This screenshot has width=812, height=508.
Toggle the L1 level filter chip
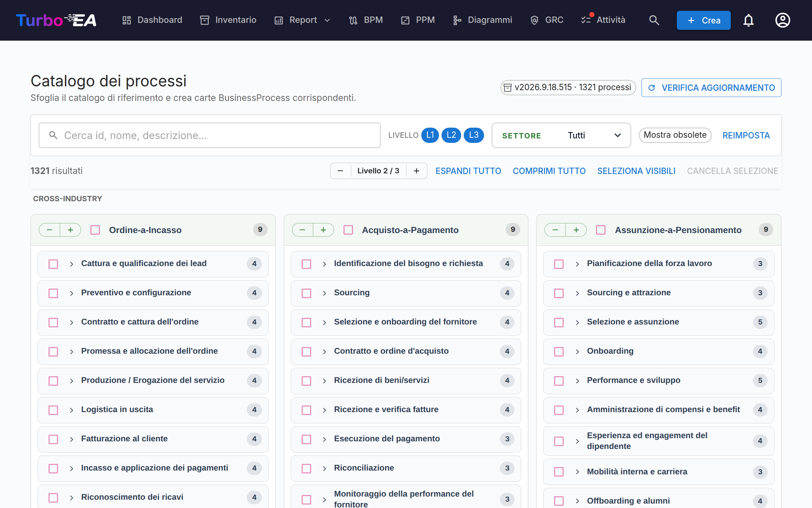[x=430, y=135]
